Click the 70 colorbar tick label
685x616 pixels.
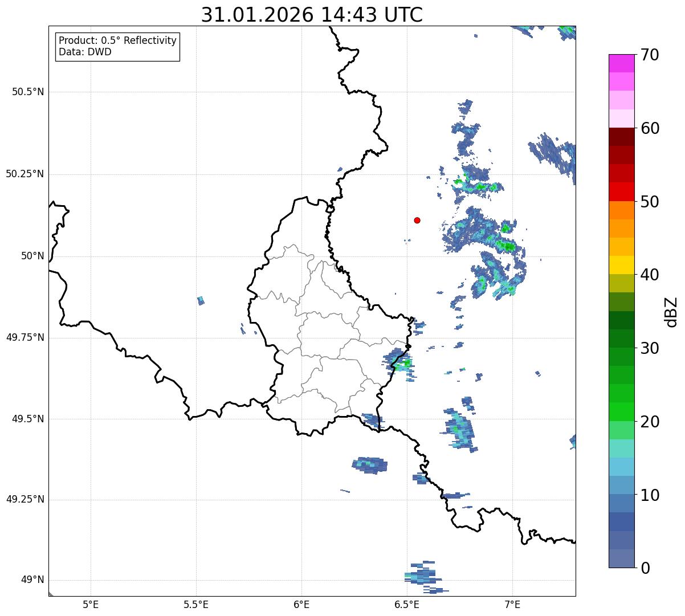point(650,55)
